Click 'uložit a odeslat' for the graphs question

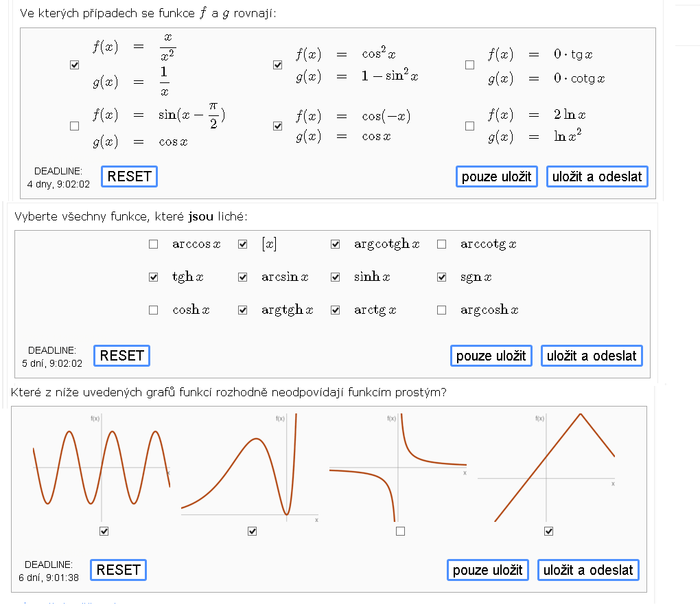pyautogui.click(x=588, y=570)
